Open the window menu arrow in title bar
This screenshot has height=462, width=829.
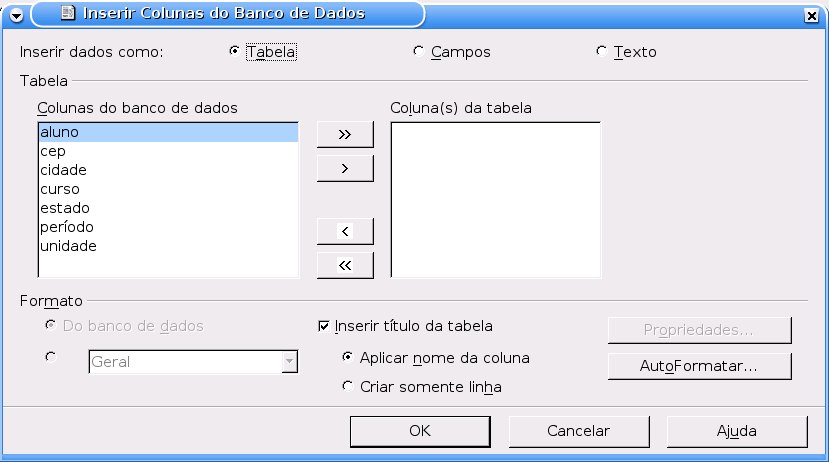click(16, 15)
